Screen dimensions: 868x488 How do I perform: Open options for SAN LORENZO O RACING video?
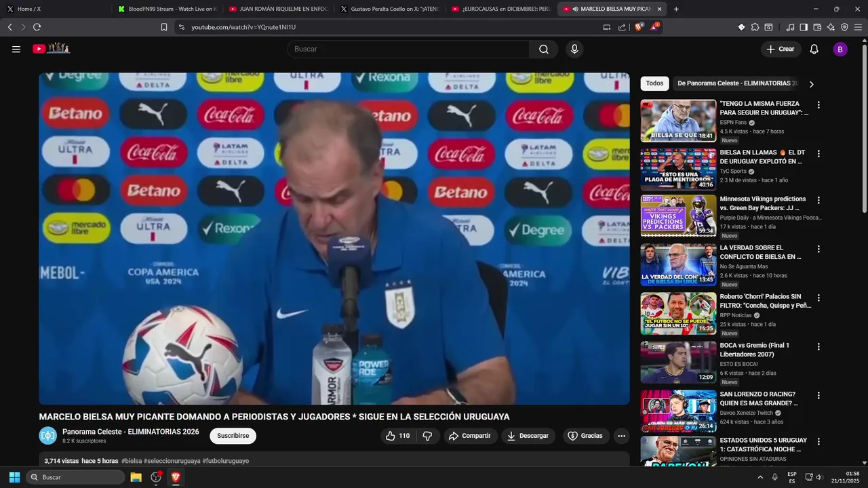(818, 395)
